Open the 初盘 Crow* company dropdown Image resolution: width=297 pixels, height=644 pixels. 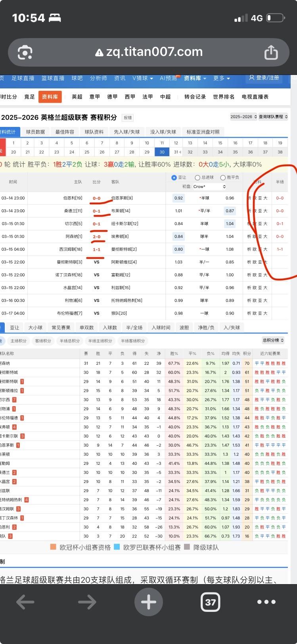(210, 186)
